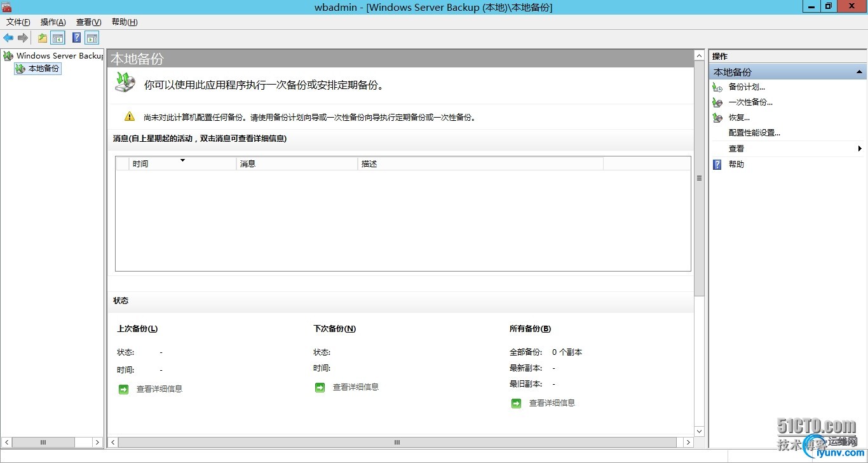Click the wbadmin title bar app icon

tap(6, 6)
